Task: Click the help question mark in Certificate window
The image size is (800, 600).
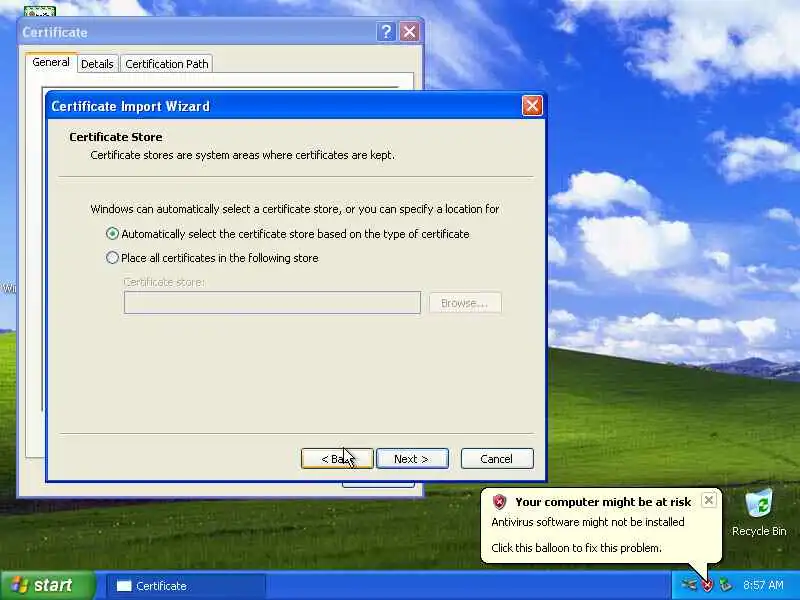Action: (386, 32)
